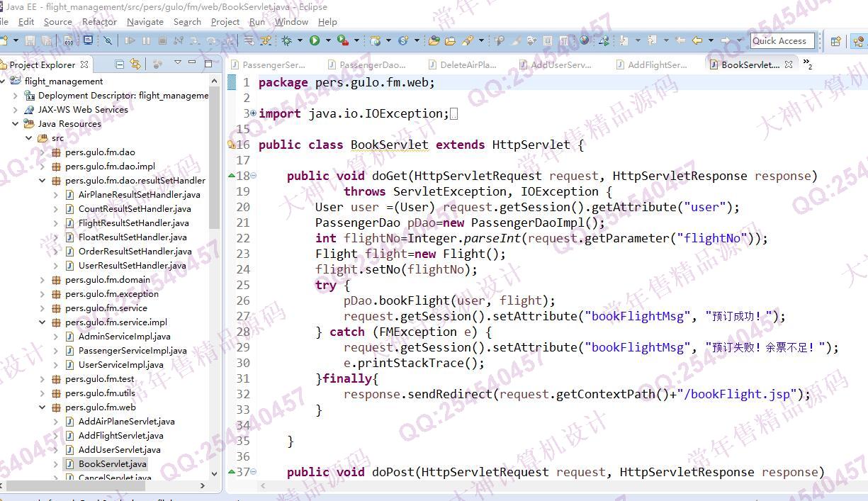Click Collapse All icon in Project Explorer
This screenshot has width=868, height=501.
[x=119, y=64]
